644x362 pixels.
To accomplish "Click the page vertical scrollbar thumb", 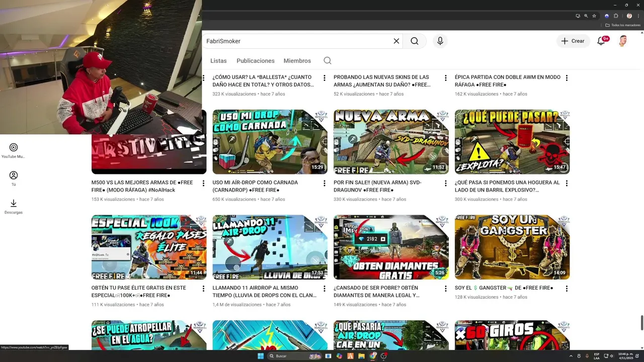I will point(641,323).
